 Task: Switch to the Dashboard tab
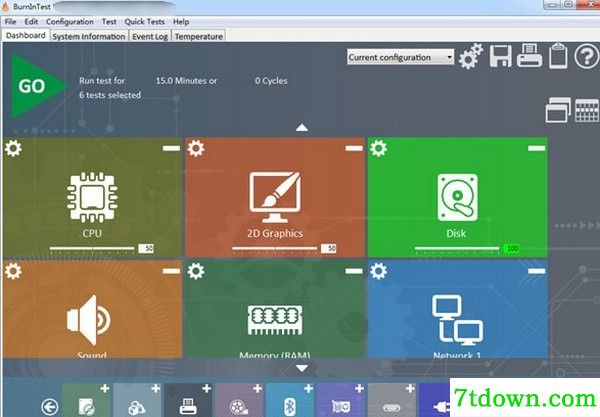tap(26, 35)
